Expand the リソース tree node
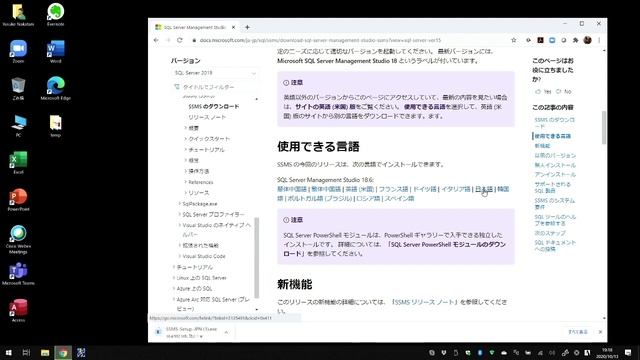Image resolution: width=640 pixels, height=360 pixels. (185, 193)
